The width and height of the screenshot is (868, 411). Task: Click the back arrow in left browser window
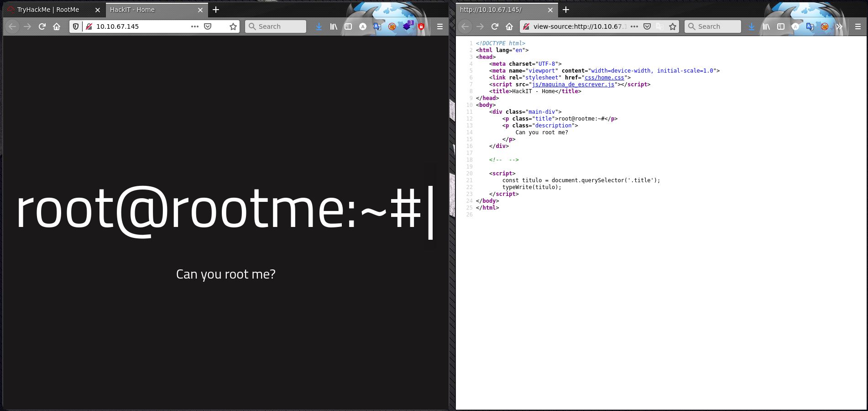pos(12,26)
